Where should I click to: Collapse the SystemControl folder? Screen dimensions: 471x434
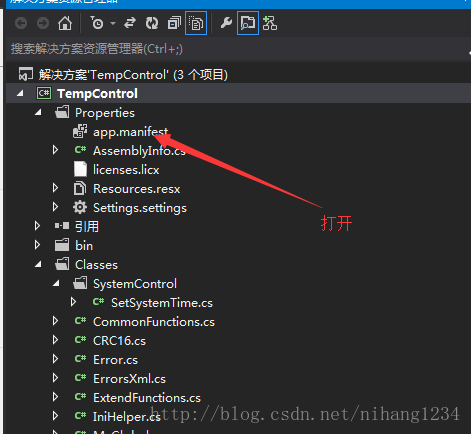pos(56,284)
